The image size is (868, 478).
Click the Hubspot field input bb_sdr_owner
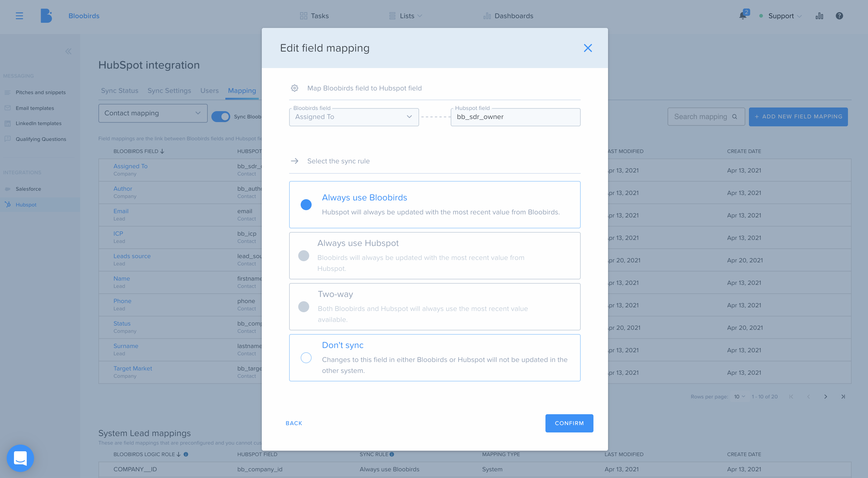[515, 117]
